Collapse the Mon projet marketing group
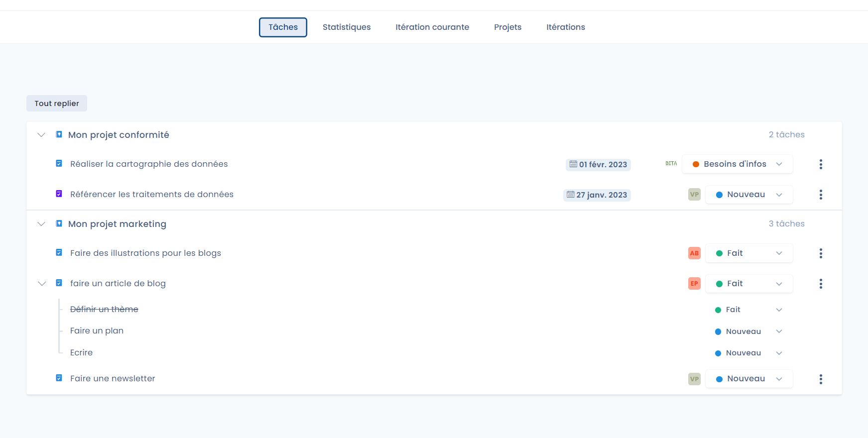The image size is (868, 438). click(x=41, y=224)
